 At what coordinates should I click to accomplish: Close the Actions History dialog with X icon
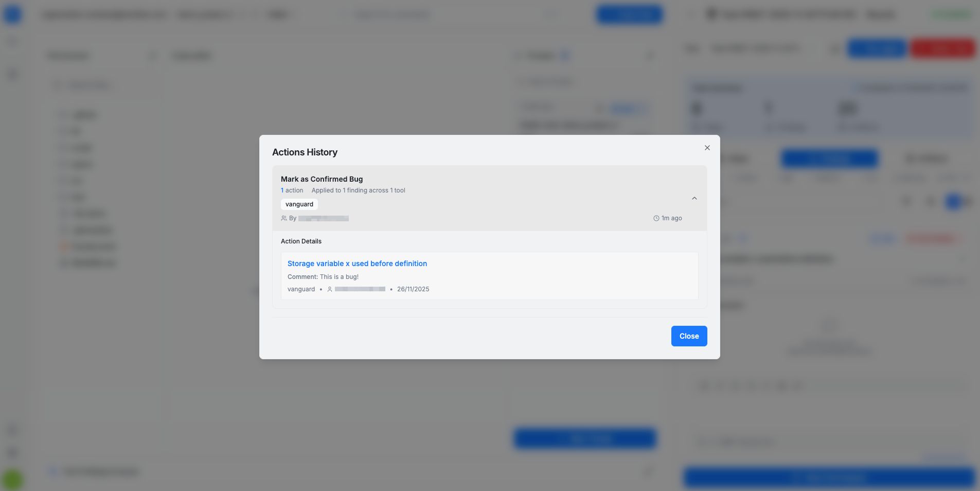[707, 148]
